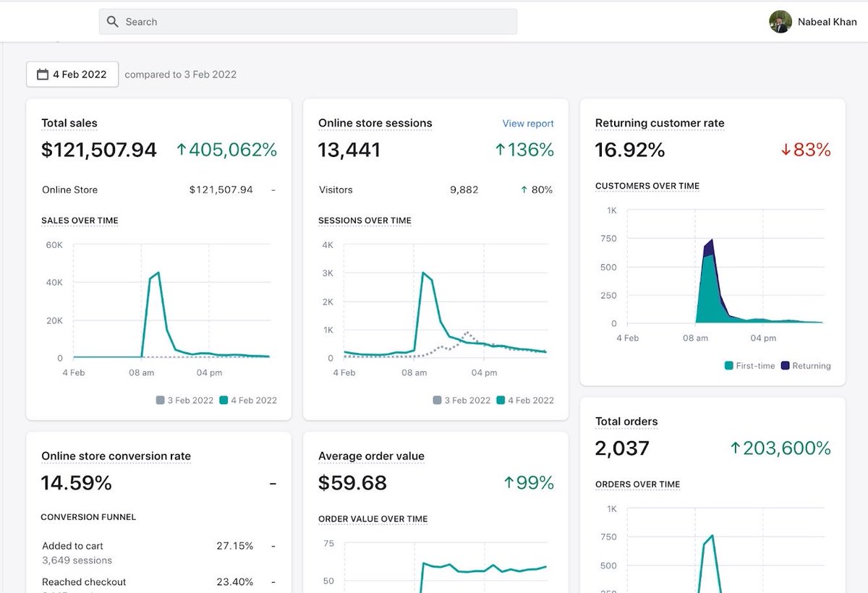Click CONVERSION FUNNEL heading

tap(88, 517)
